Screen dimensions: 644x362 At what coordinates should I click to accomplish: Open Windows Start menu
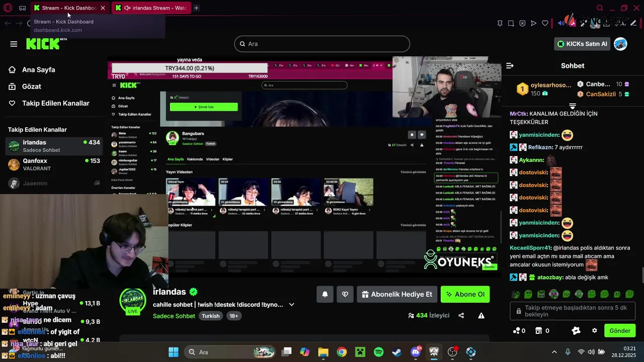pyautogui.click(x=174, y=352)
